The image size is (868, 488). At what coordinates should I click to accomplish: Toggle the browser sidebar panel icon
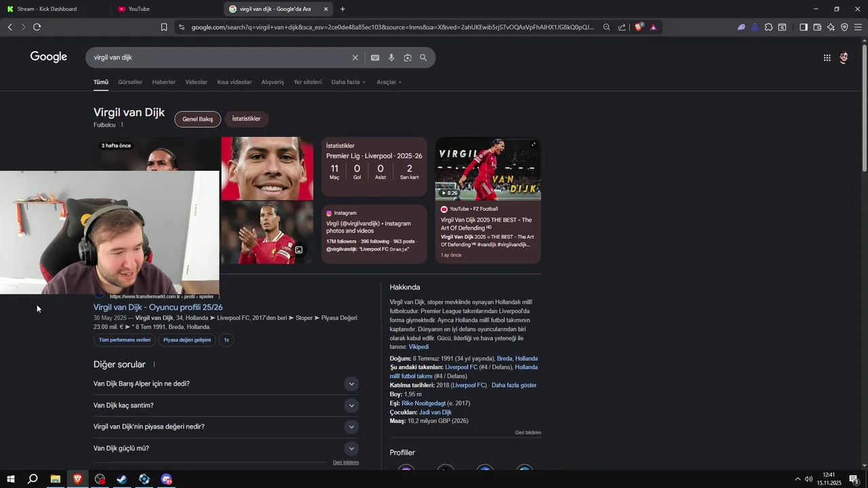click(804, 27)
